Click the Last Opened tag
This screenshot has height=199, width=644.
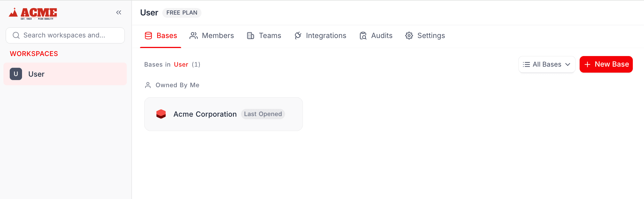(263, 114)
